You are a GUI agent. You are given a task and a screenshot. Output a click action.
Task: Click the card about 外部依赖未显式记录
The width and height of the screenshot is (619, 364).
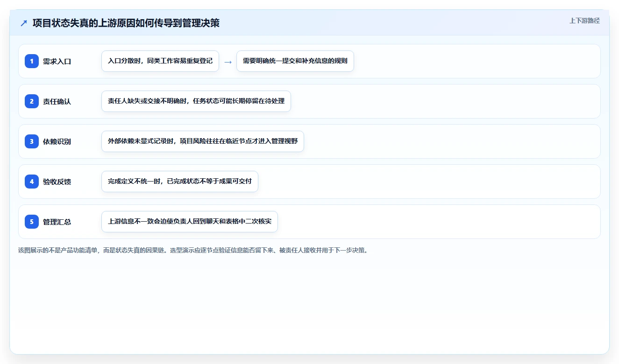click(203, 141)
